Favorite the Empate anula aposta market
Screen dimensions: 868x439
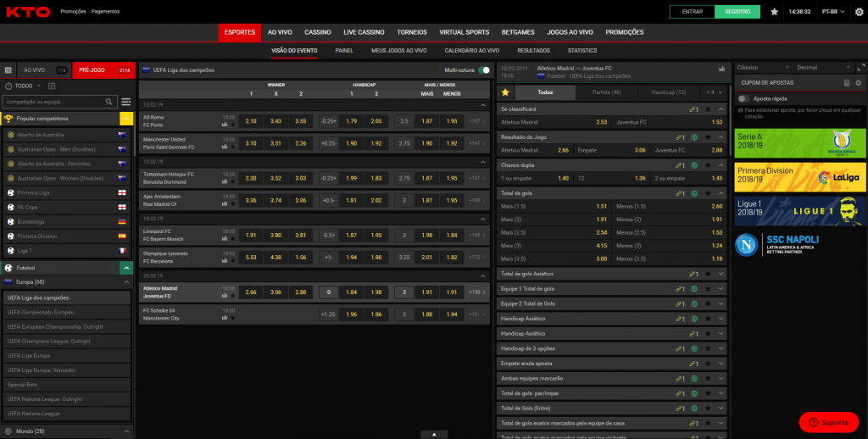708,364
